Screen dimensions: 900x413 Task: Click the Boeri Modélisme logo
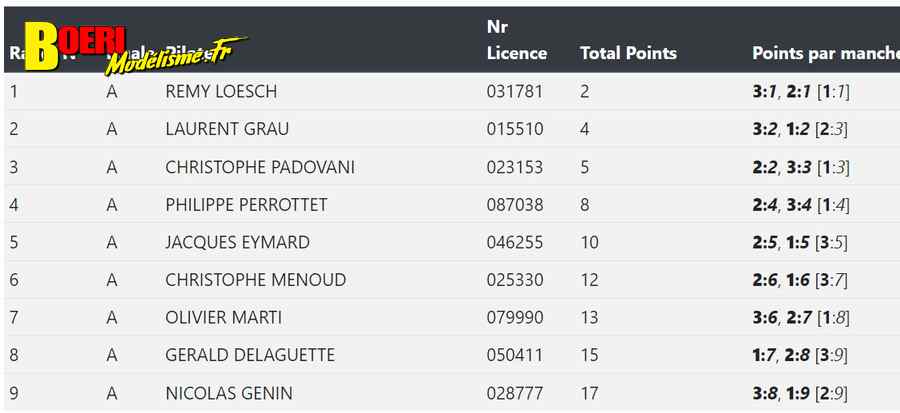135,50
